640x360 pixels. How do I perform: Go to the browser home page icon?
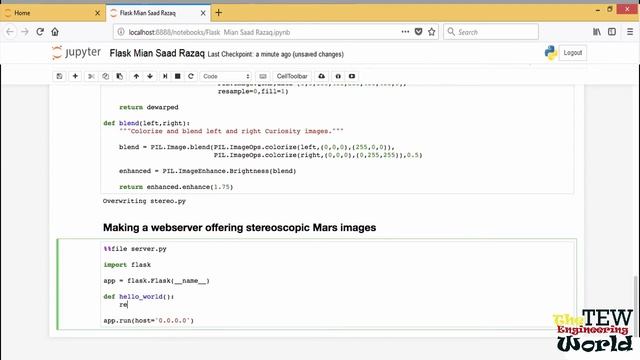(55, 32)
